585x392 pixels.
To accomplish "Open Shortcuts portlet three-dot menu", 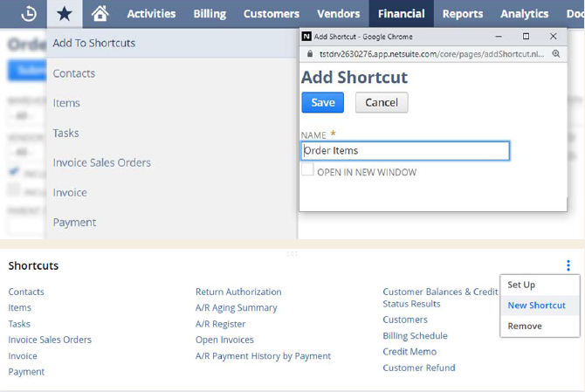I will tap(568, 265).
